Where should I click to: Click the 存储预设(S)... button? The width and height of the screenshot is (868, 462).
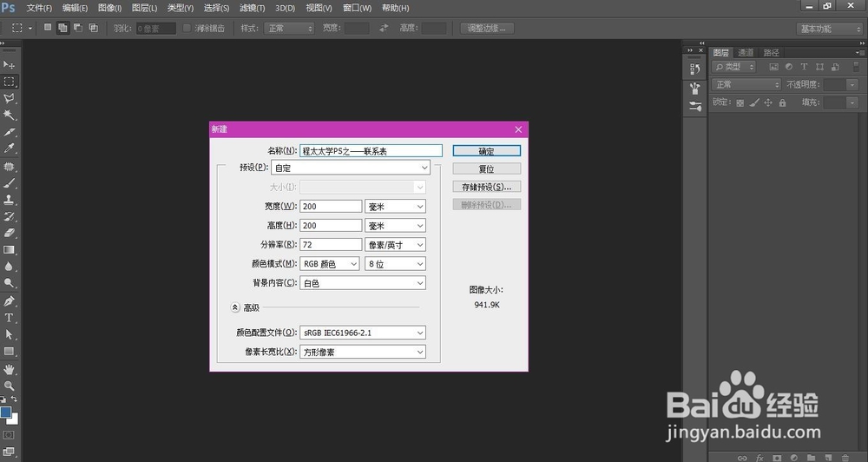[x=487, y=187]
